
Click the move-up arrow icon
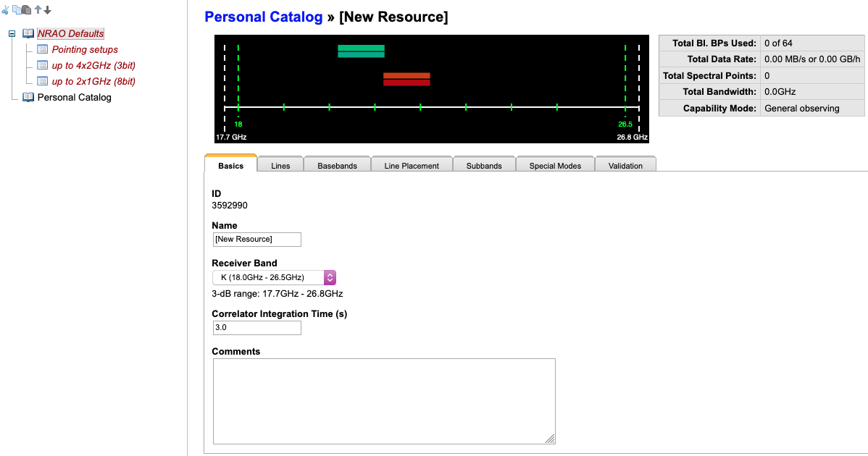tap(38, 9)
